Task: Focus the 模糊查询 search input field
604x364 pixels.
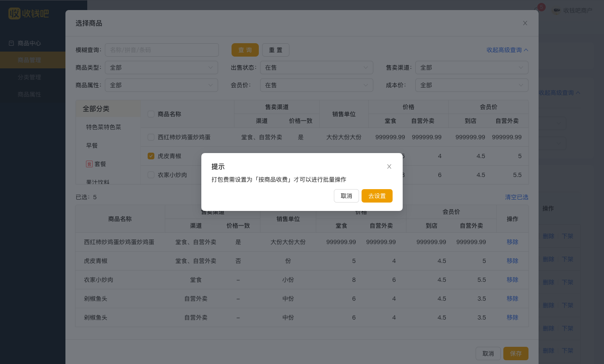Action: pos(162,50)
